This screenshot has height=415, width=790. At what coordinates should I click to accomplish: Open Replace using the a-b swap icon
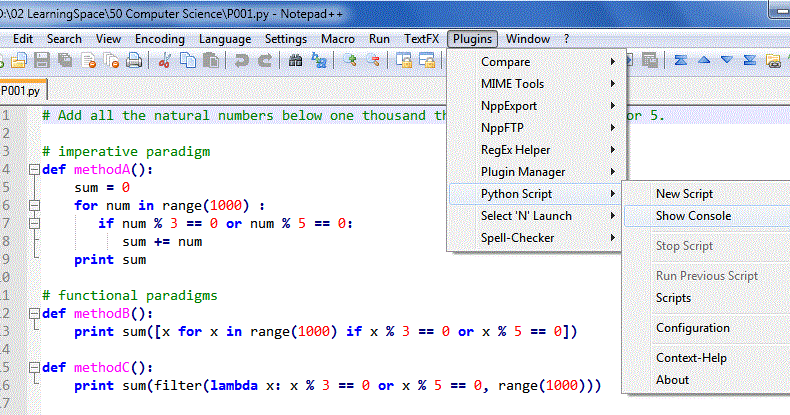(319, 61)
